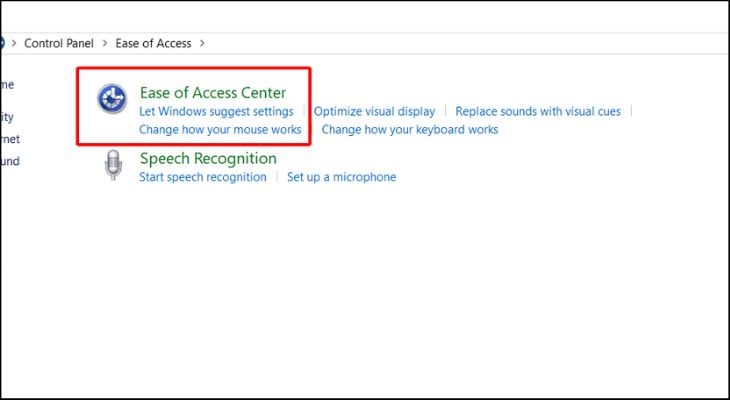Open the cut-off sidebar link ending in "ity"
The width and height of the screenshot is (730, 400).
coord(7,117)
